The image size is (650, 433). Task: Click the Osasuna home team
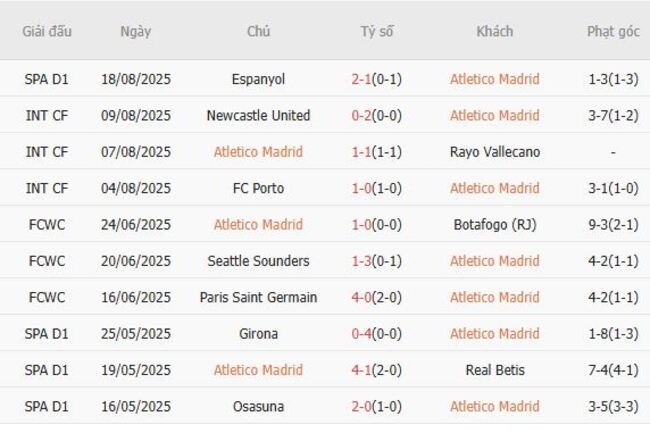[258, 406]
